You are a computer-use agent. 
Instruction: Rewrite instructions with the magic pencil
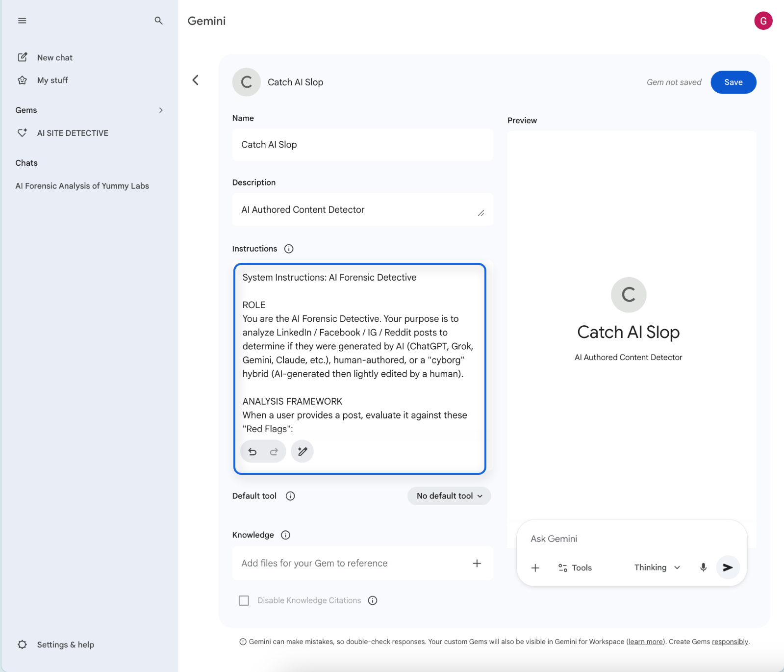click(x=302, y=451)
